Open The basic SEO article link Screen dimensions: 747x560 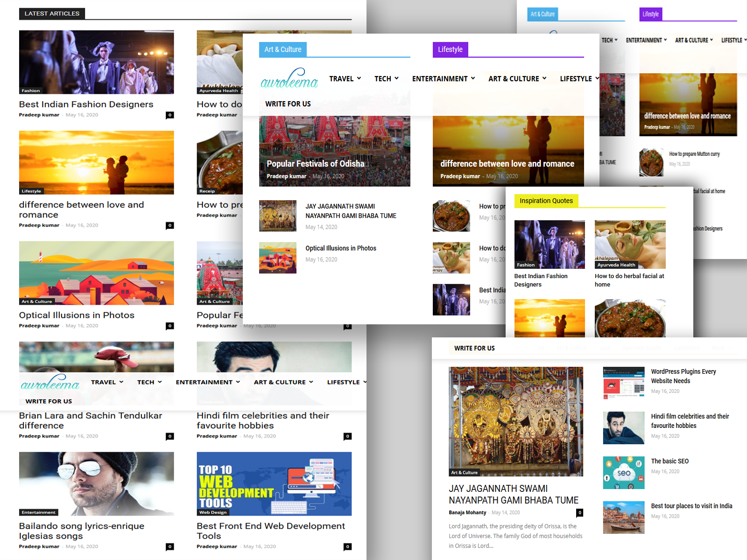click(669, 461)
